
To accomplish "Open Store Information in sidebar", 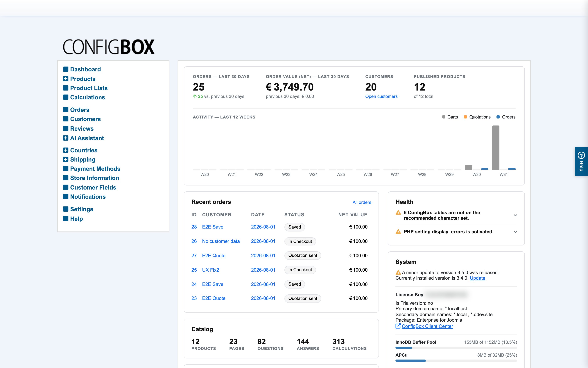I will click(94, 178).
